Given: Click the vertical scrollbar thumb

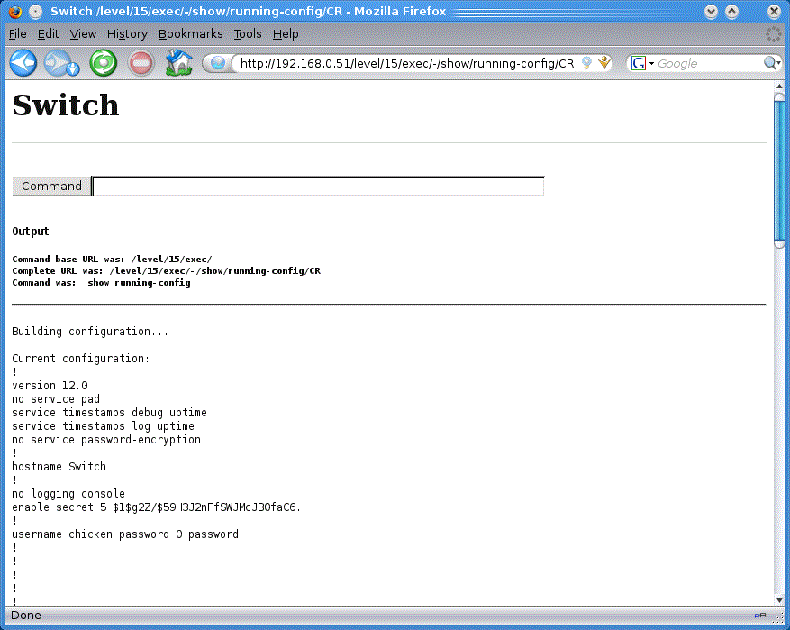Looking at the screenshot, I should (779, 170).
